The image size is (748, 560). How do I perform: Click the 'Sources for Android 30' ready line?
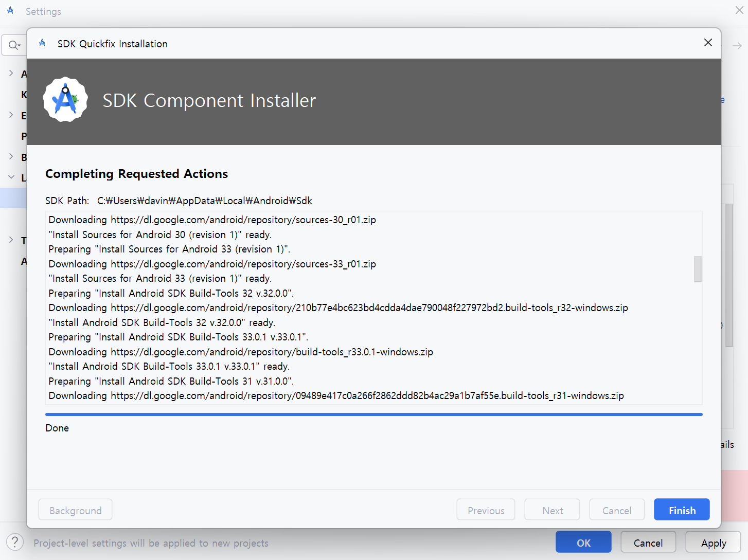160,234
